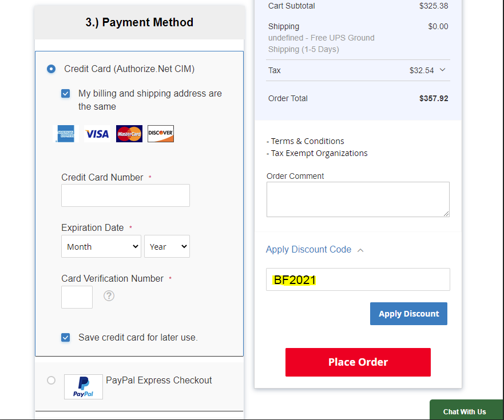The image size is (504, 420).
Task: Expand the Tax breakdown chevron
Action: point(442,70)
